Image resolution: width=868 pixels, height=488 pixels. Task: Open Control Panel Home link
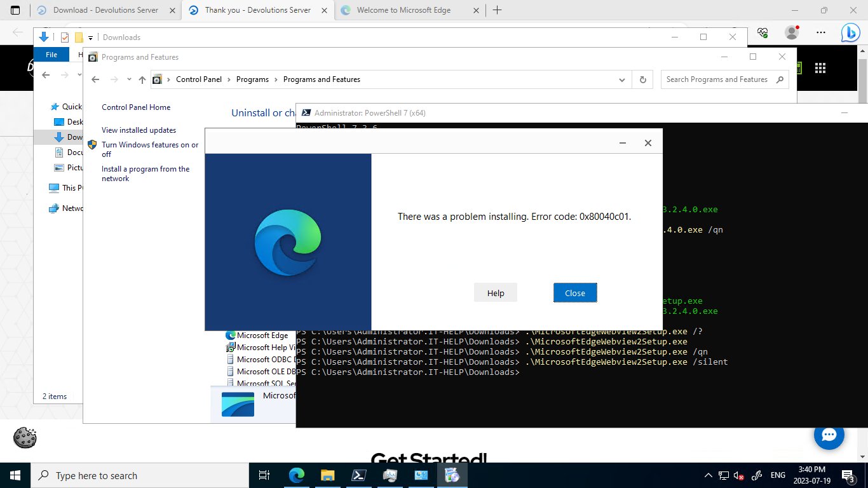tap(136, 107)
